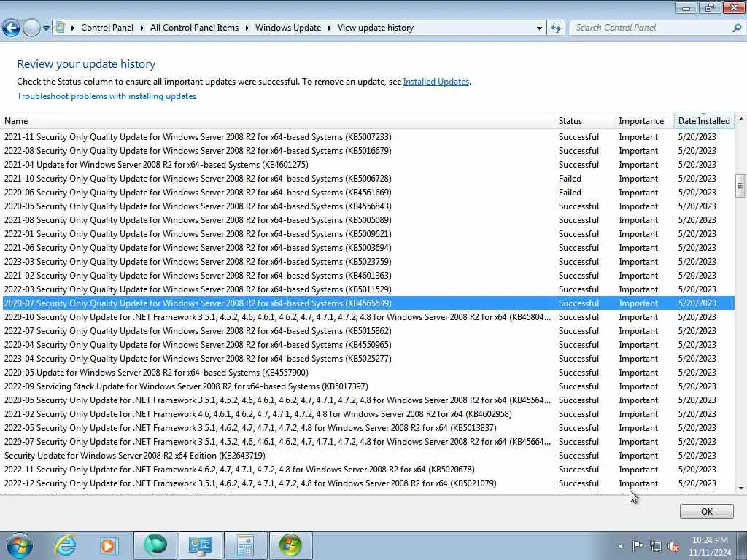This screenshot has height=560, width=747.
Task: Open the Calculator taskbar icon
Action: coord(245,545)
